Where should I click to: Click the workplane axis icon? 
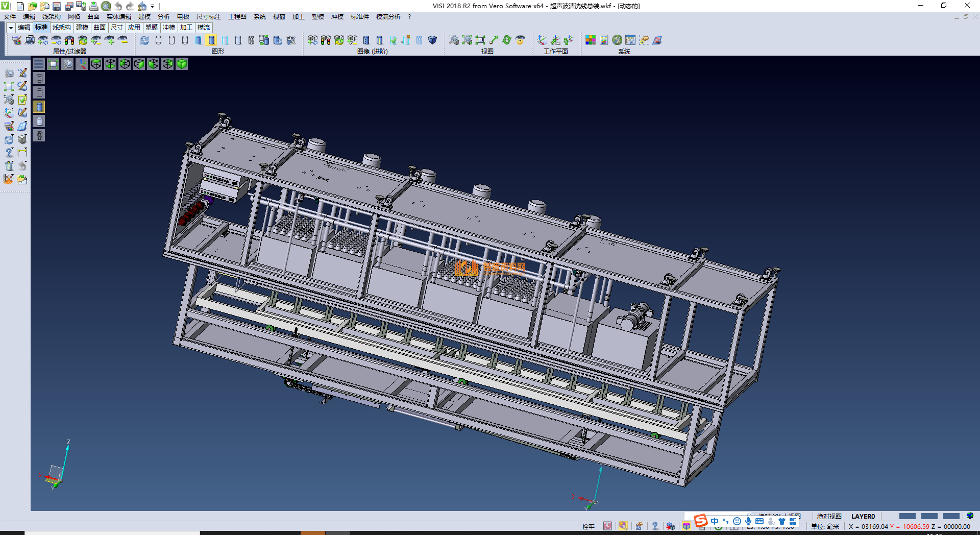542,40
